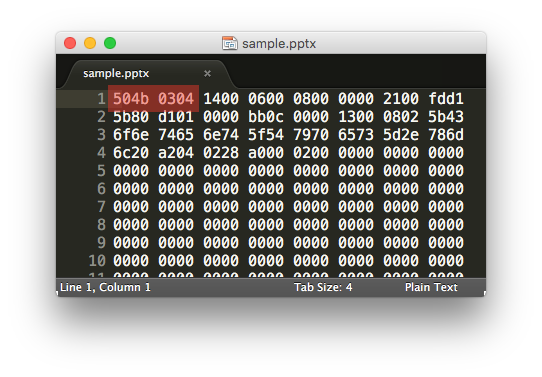
Task: Click hex value bb0c on line 2
Action: [x=266, y=117]
